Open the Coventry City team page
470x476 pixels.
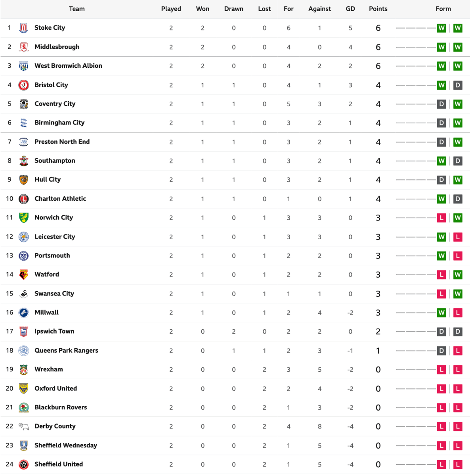point(55,104)
